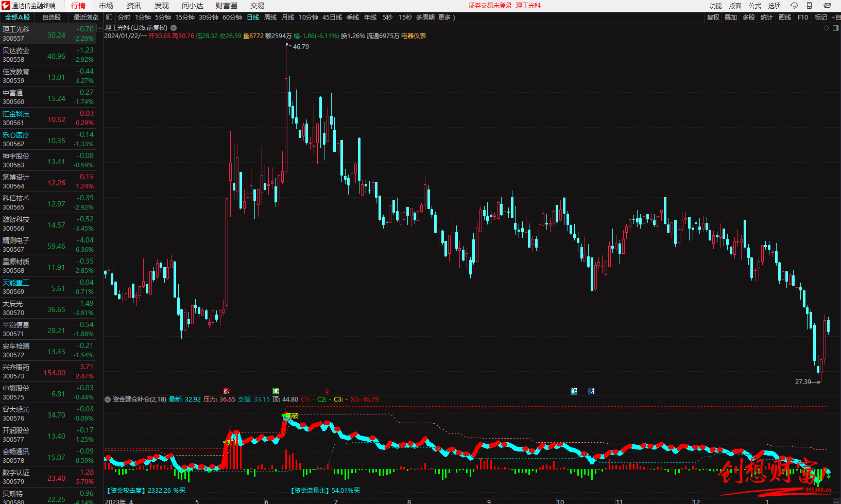Open F10 company info
The width and height of the screenshot is (841, 504).
(802, 18)
